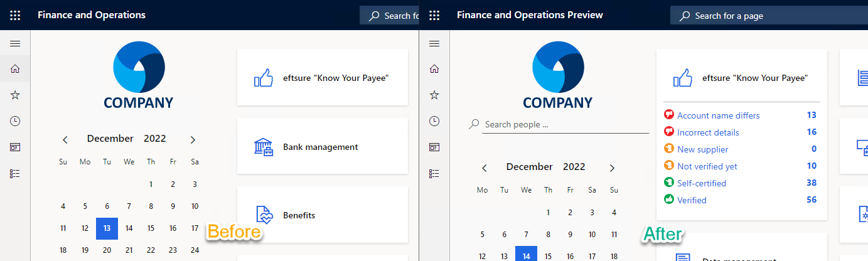Expand navigation pane hamburger in Before window

pos(15,43)
